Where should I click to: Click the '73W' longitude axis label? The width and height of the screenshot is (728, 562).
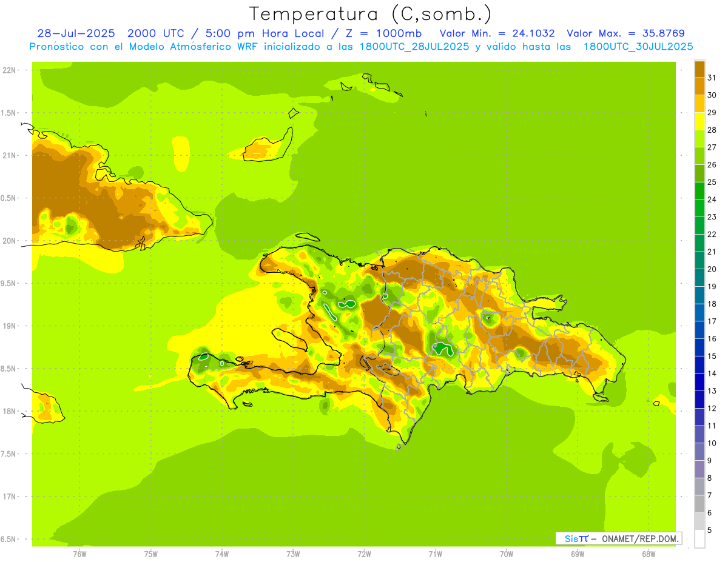[293, 554]
